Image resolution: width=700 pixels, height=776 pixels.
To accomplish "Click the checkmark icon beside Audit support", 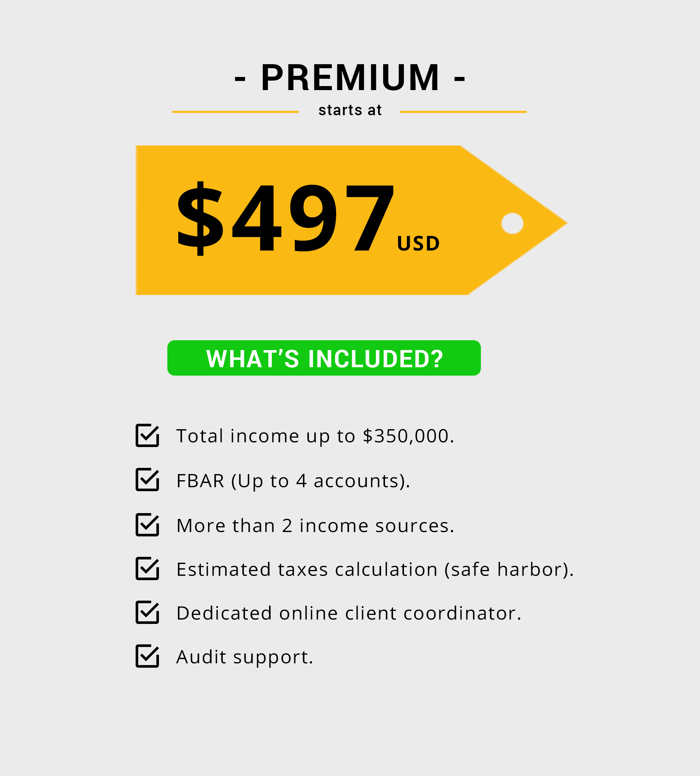I will point(147,656).
